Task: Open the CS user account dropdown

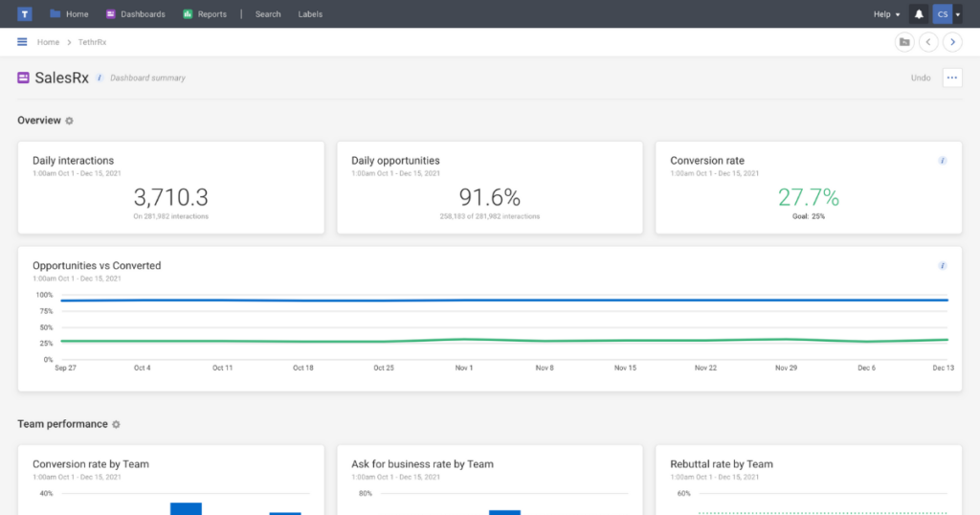Action: pyautogui.click(x=948, y=14)
